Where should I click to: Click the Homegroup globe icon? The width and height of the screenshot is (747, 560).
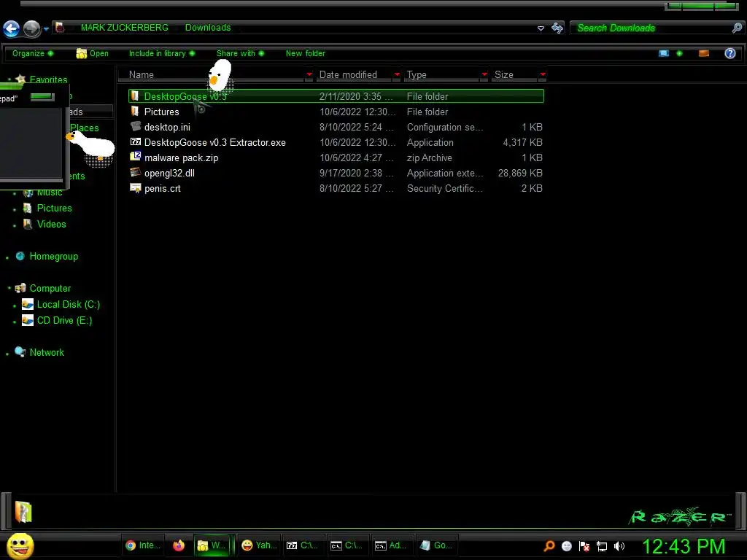point(20,256)
